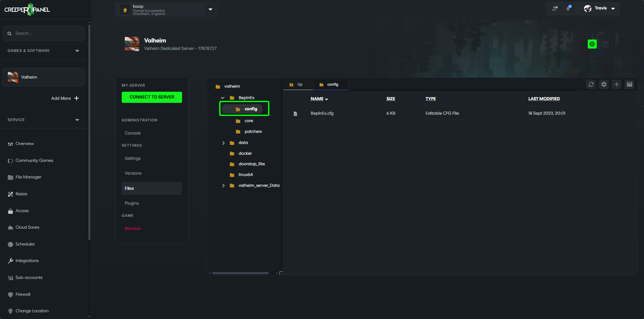Select Files menu item
The image size is (644, 319).
152,188
